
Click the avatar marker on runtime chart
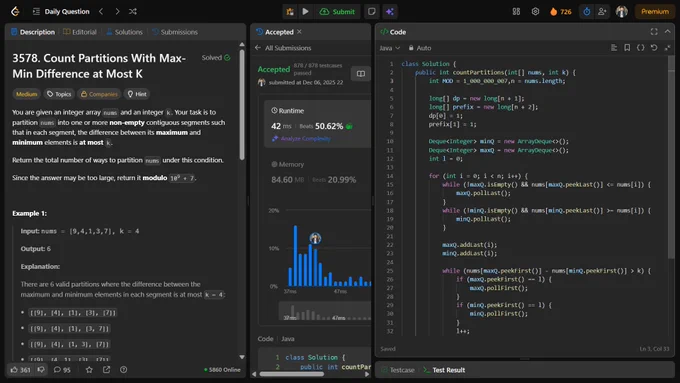(315, 238)
